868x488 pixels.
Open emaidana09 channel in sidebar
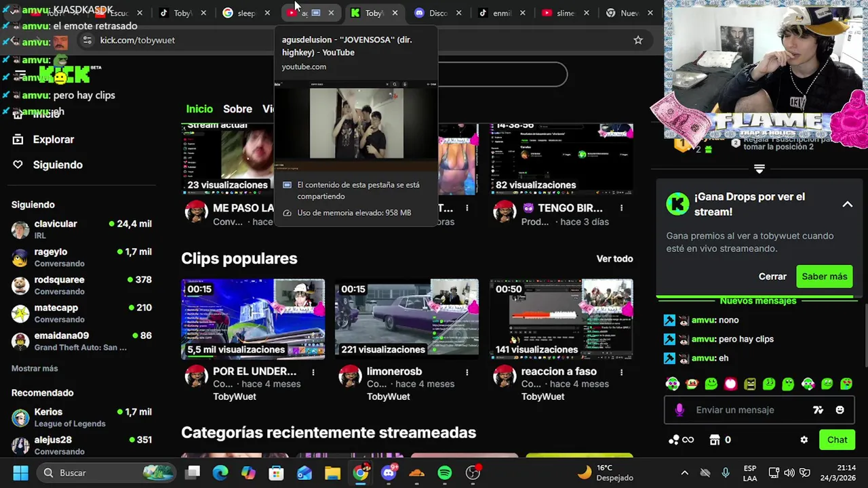tap(81, 341)
